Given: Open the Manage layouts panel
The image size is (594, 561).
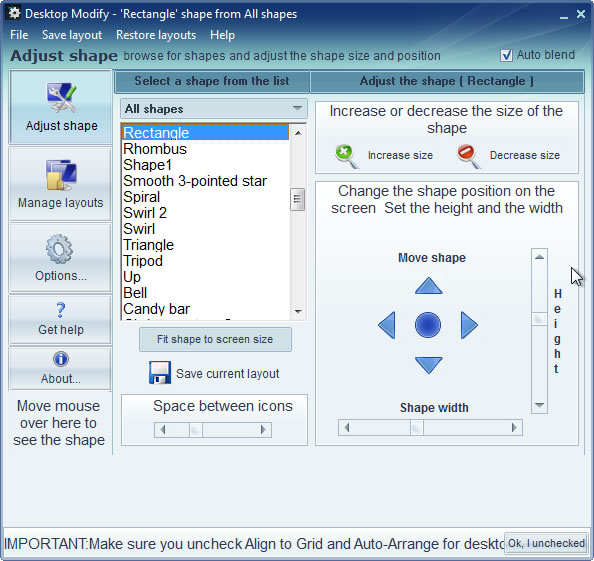Looking at the screenshot, I should (61, 184).
